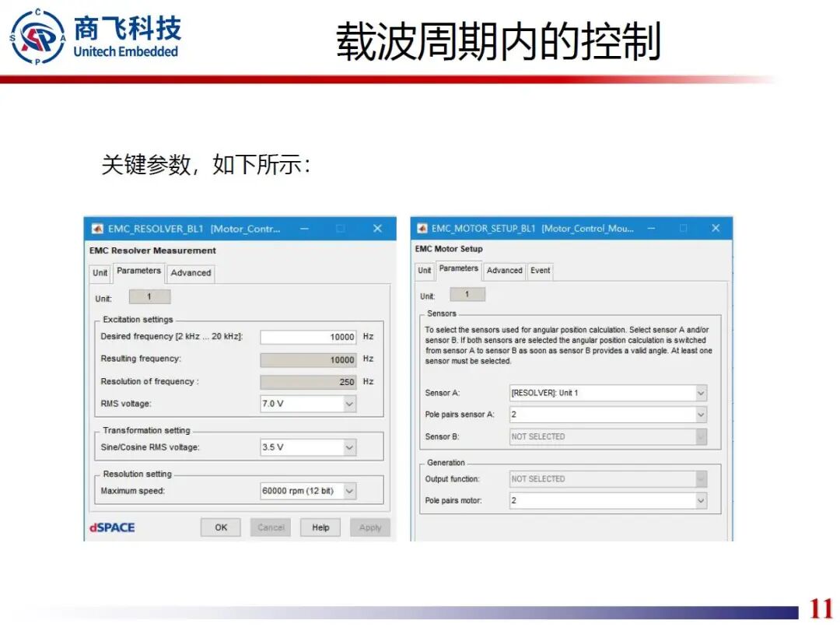Select the Unit tab in EMC Motor Setup

tap(424, 271)
